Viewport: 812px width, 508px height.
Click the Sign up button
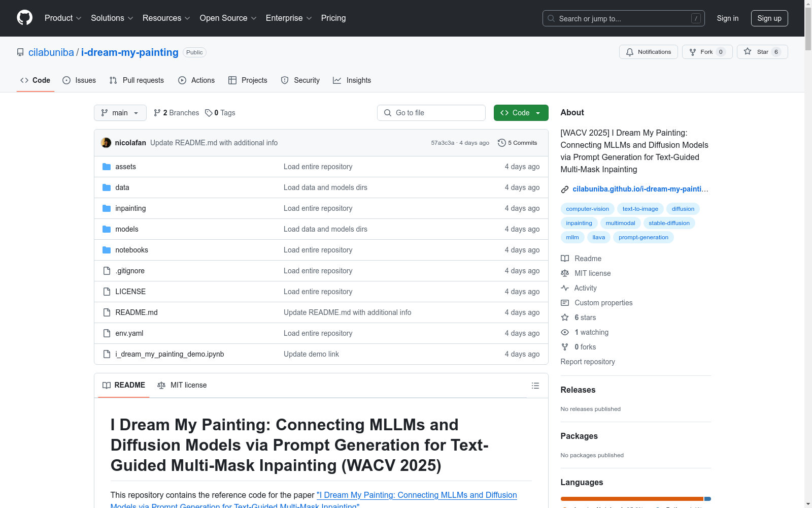pyautogui.click(x=769, y=18)
